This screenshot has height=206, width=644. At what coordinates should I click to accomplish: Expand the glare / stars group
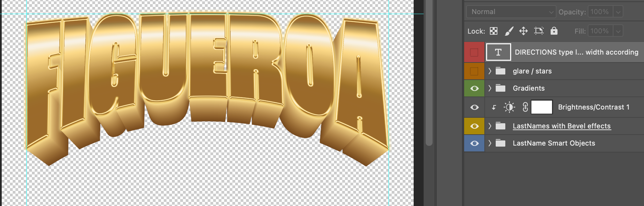click(490, 71)
